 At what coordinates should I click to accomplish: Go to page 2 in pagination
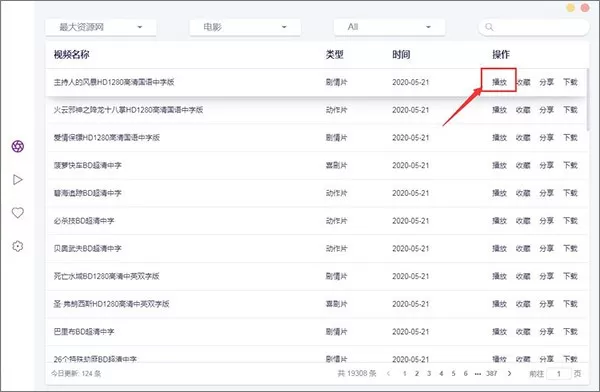coord(417,373)
